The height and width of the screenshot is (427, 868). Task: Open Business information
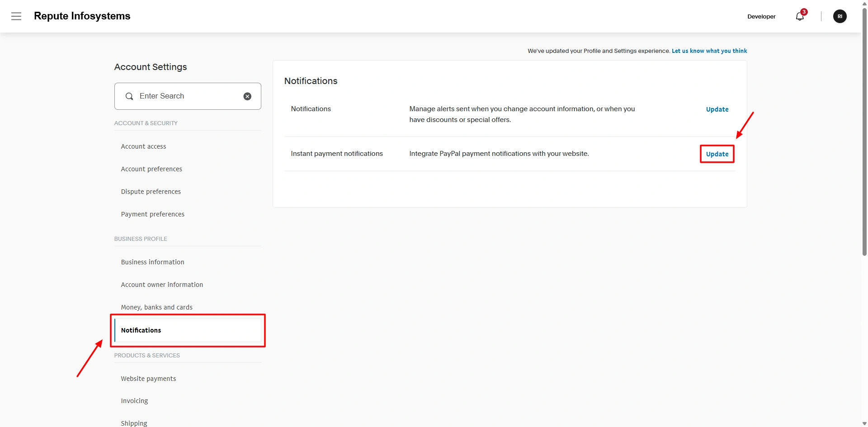(x=152, y=262)
